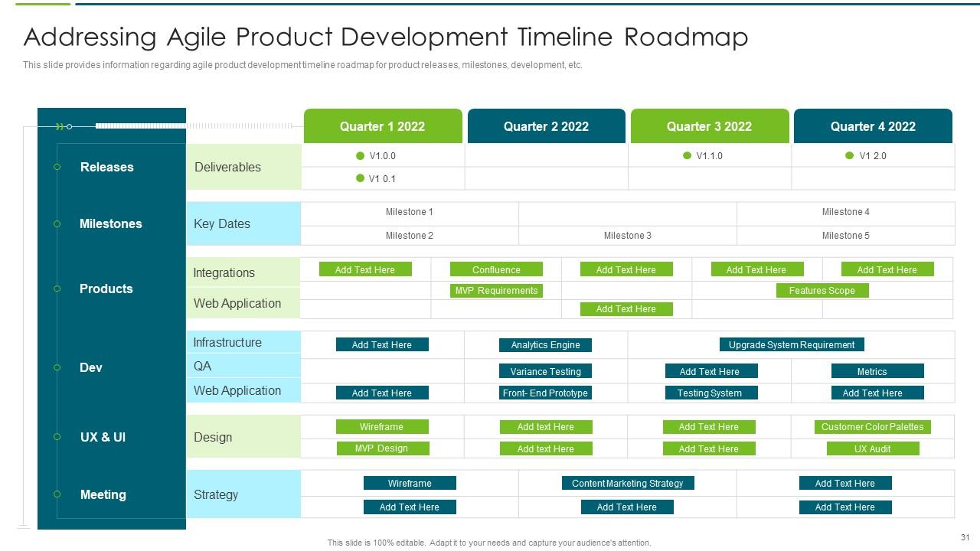
Task: Select the circle node next to Meeting
Action: [55, 494]
